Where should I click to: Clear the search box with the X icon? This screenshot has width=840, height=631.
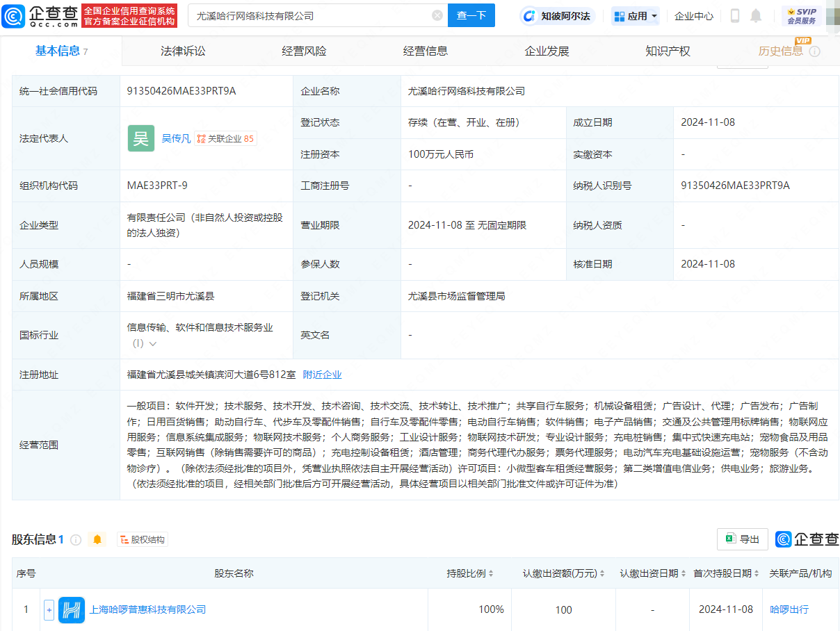[x=437, y=15]
